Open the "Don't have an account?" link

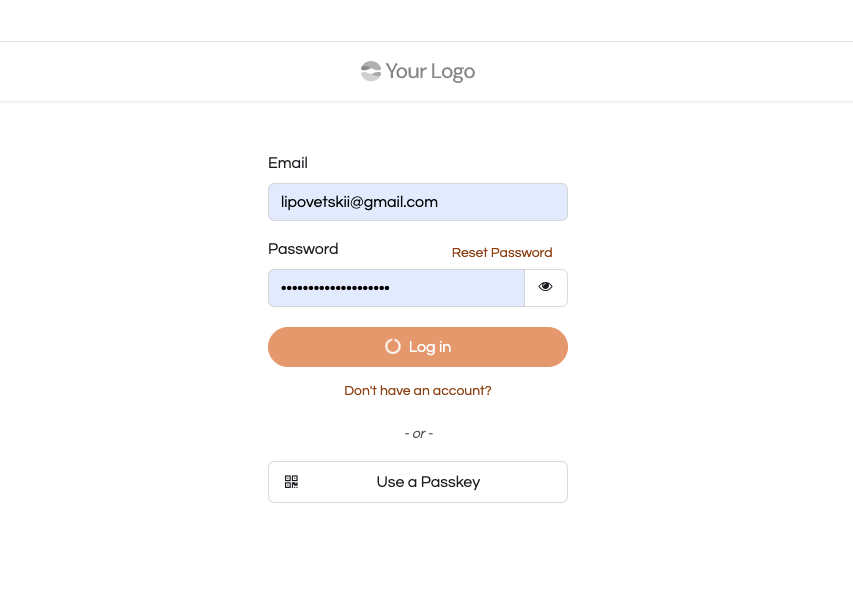pos(418,391)
